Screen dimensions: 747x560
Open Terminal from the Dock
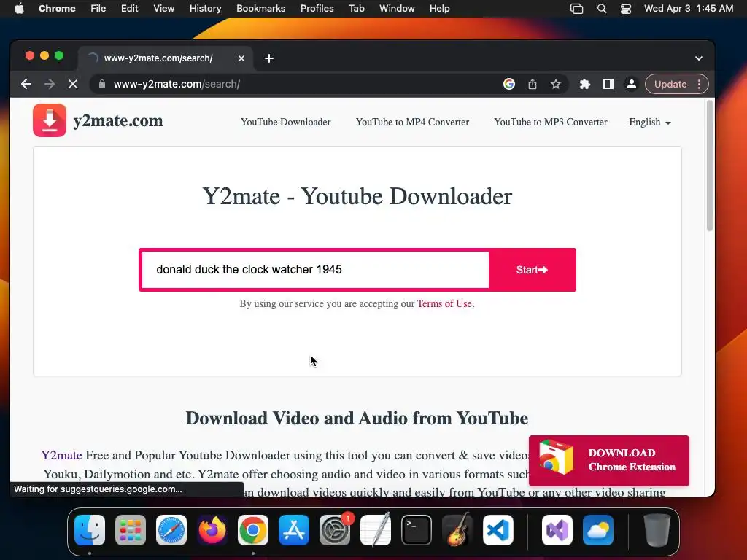(x=417, y=530)
